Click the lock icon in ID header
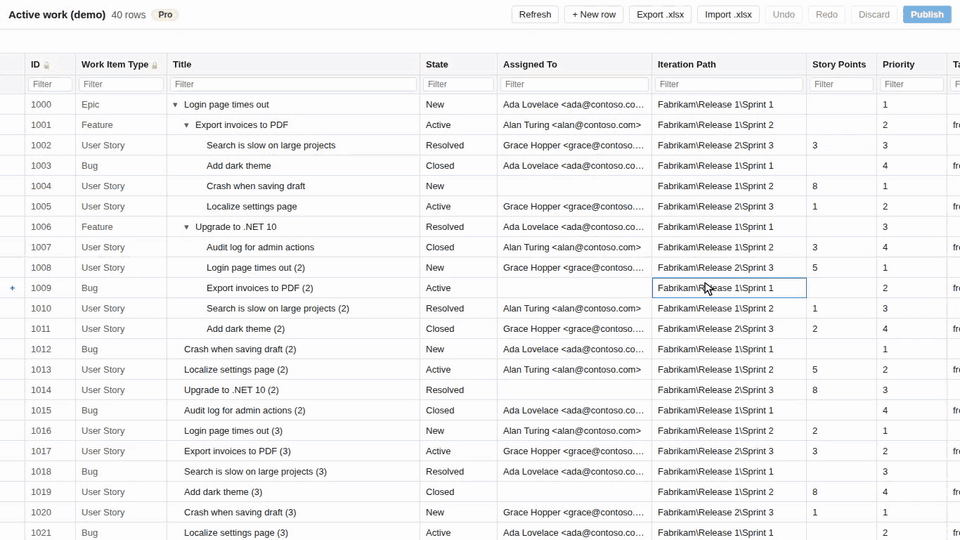Viewport: 960px width, 540px height. [47, 65]
